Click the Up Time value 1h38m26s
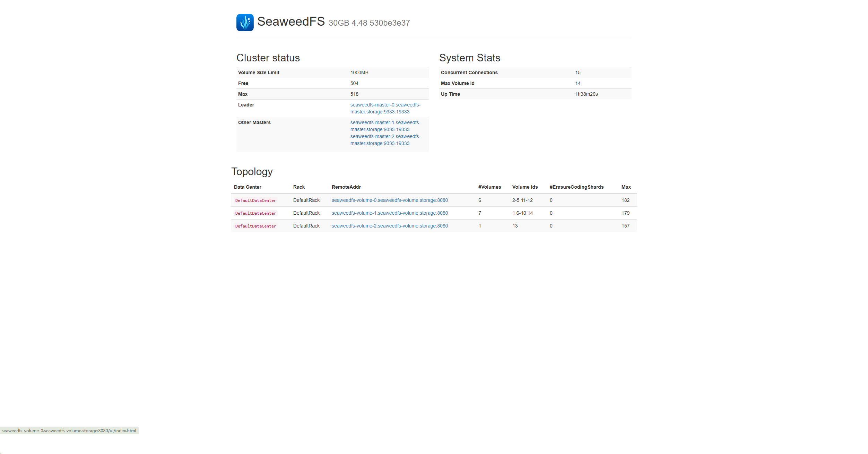The image size is (868, 454). tap(587, 94)
